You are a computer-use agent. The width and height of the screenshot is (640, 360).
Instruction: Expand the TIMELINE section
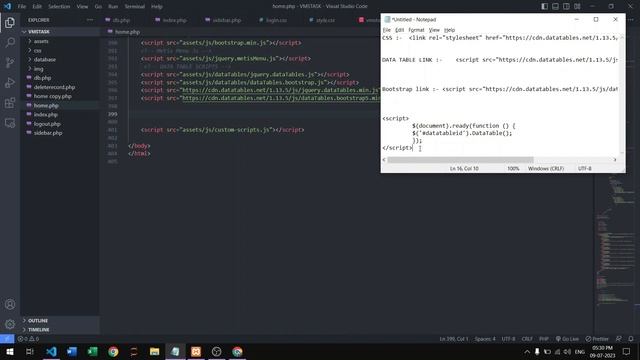click(60, 329)
